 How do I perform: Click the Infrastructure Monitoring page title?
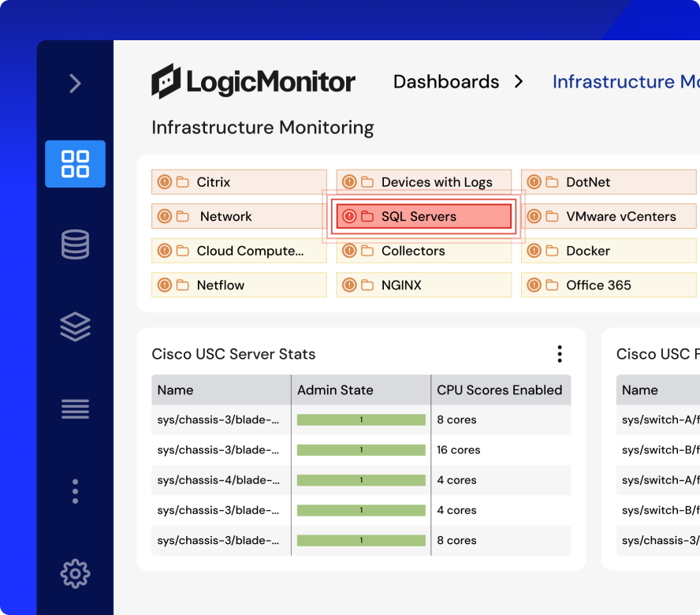262,127
